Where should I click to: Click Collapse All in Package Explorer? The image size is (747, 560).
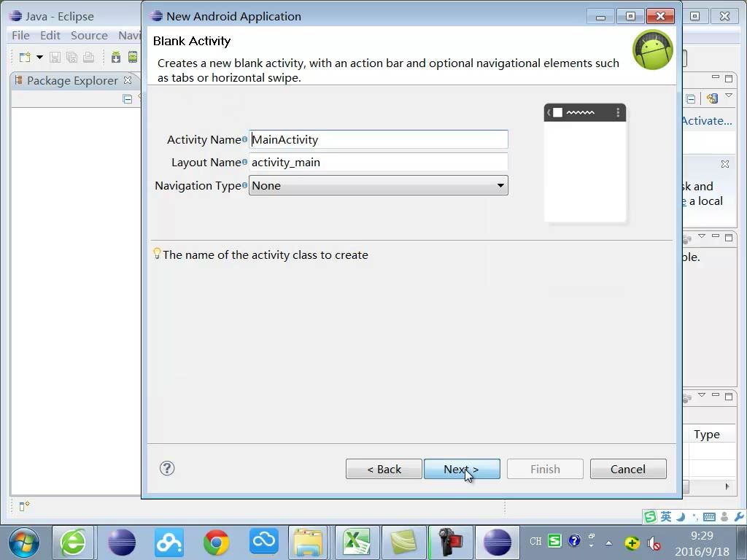point(127,98)
